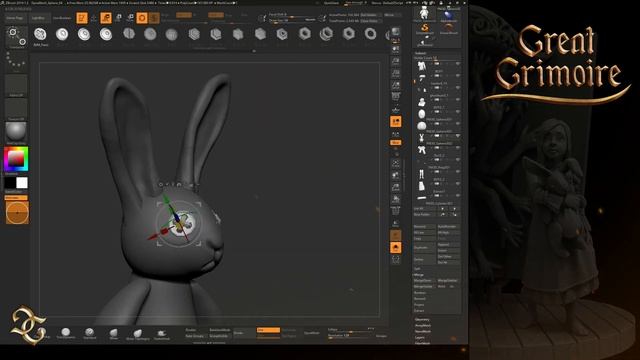Adjust the Focal Shift slider

tap(292, 15)
